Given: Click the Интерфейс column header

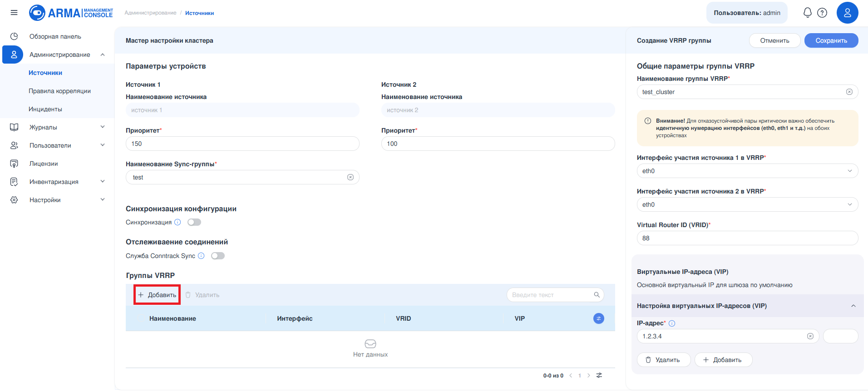Looking at the screenshot, I should pos(295,318).
